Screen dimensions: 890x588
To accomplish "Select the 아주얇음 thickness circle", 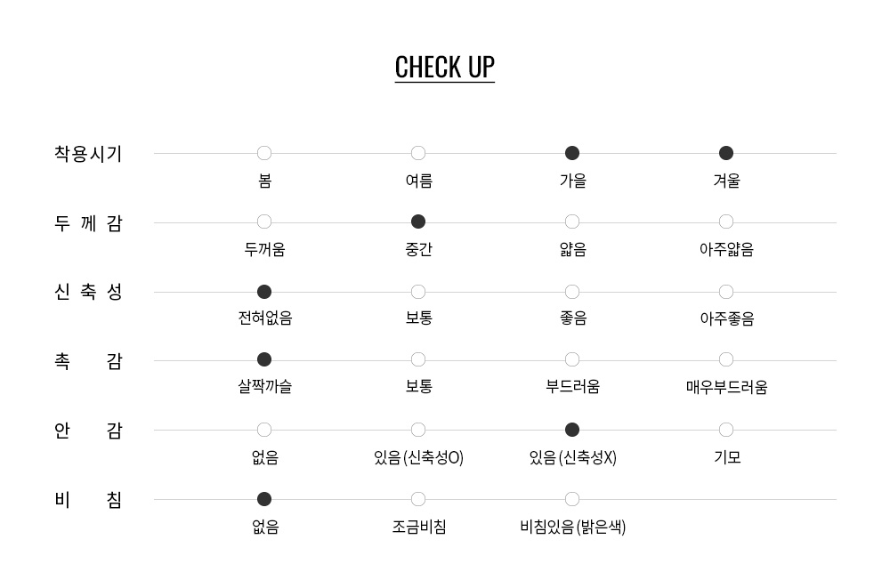I will (726, 222).
